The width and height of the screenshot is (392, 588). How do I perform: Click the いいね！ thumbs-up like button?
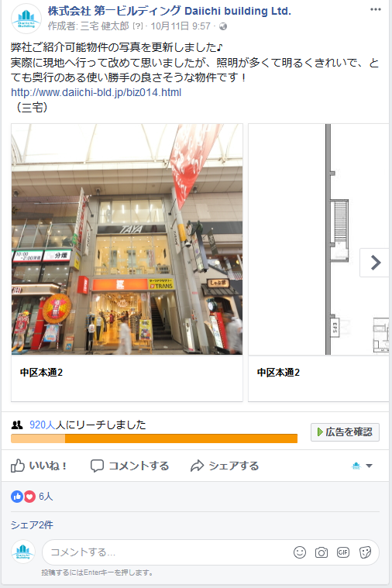[x=39, y=466]
